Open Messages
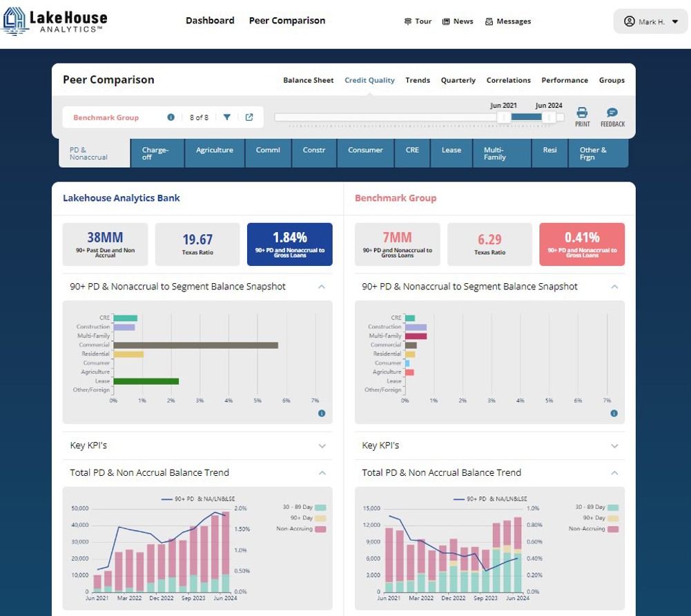This screenshot has height=616, width=691. click(507, 21)
